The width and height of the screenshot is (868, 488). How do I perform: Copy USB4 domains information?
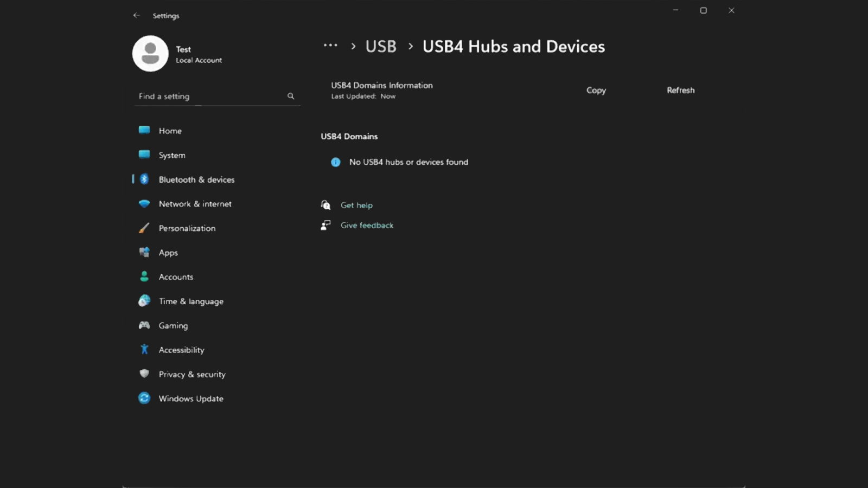[596, 91]
